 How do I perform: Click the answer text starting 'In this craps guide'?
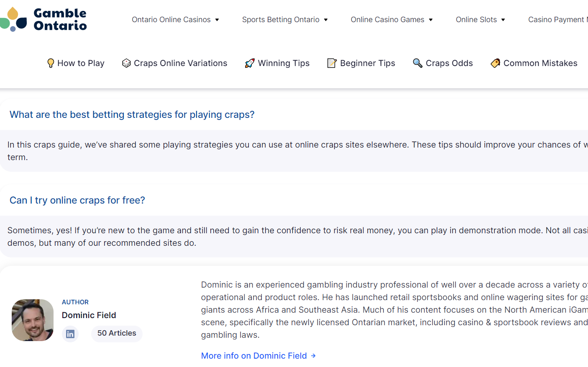click(298, 151)
